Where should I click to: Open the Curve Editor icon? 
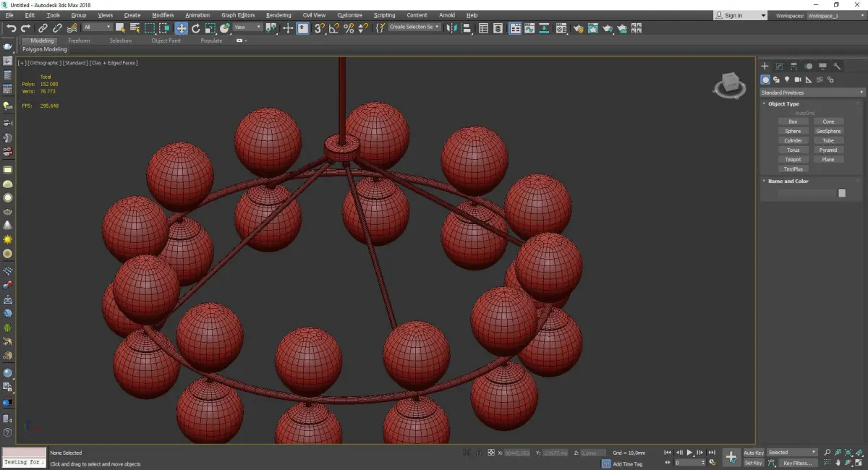(x=529, y=28)
